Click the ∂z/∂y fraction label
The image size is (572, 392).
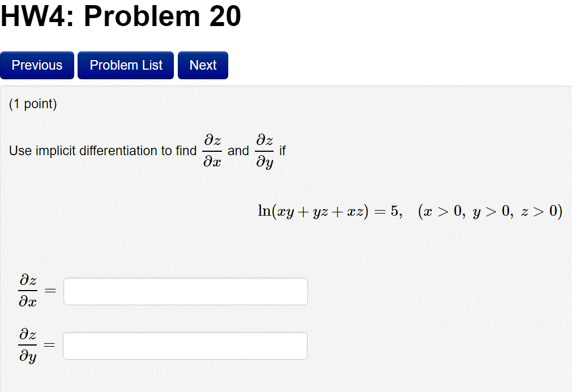27,344
